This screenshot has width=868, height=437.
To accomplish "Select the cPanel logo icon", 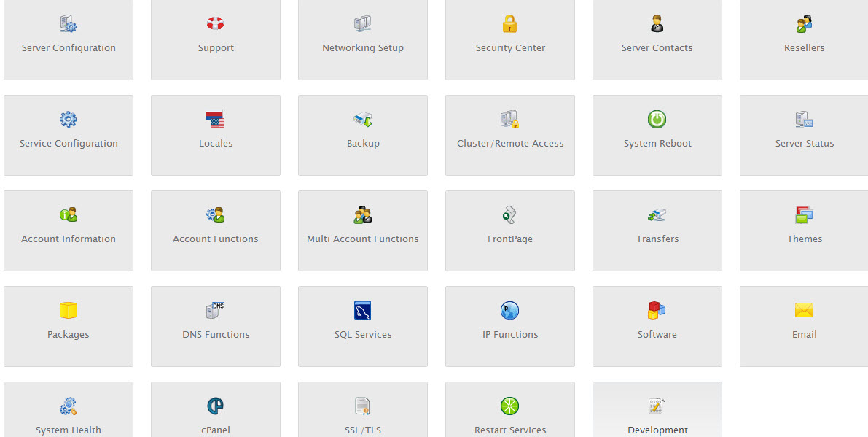I will click(215, 406).
